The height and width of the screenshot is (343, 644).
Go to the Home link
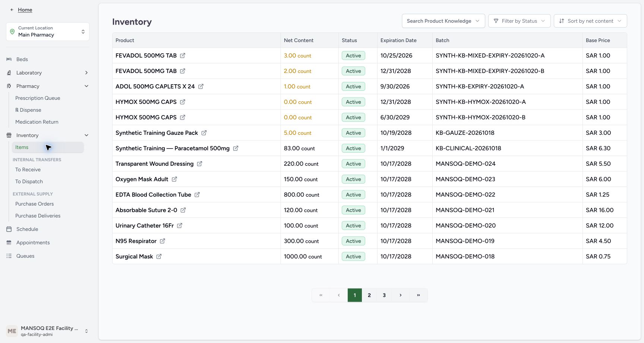[25, 10]
